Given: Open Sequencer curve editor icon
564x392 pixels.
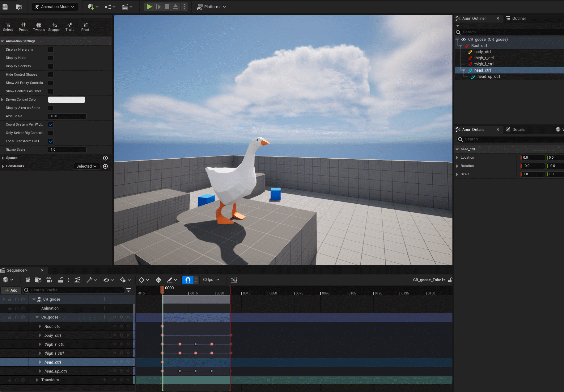Looking at the screenshot, I should [234, 280].
